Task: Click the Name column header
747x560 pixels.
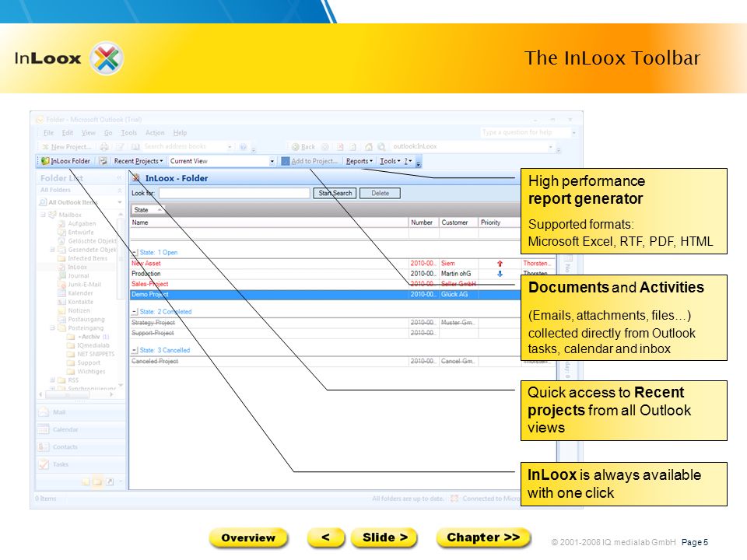Action: (x=269, y=222)
